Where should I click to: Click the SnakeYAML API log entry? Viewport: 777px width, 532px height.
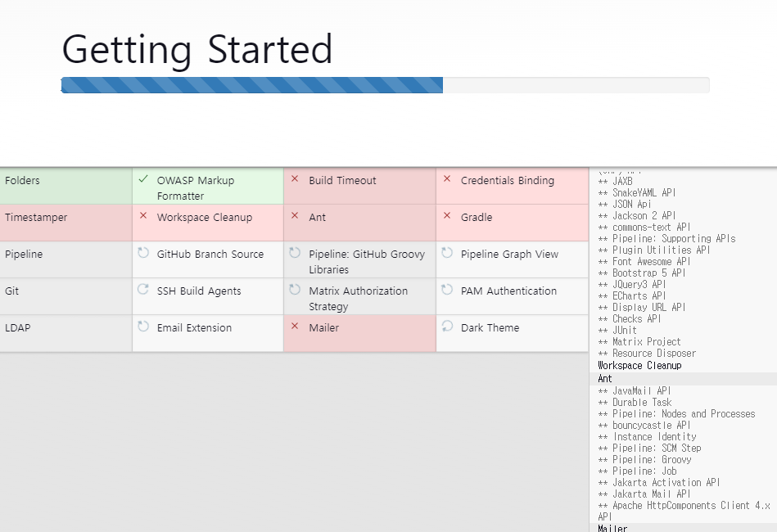pyautogui.click(x=637, y=192)
